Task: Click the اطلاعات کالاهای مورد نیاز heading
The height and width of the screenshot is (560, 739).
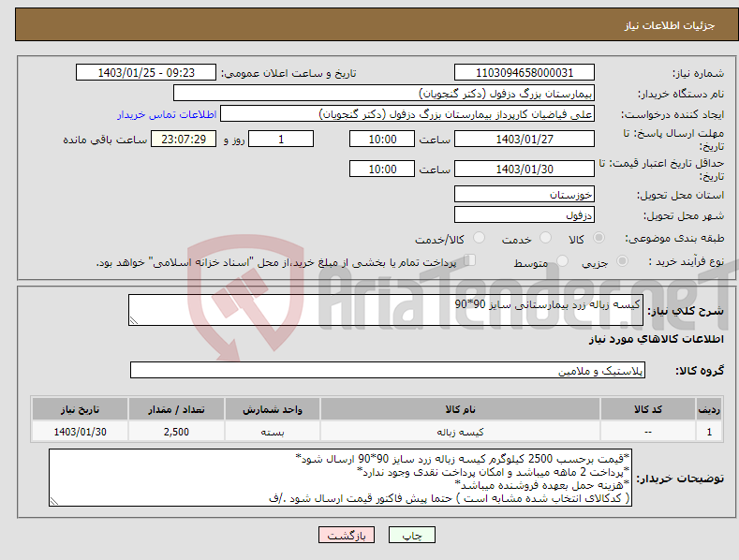Action: [x=656, y=339]
